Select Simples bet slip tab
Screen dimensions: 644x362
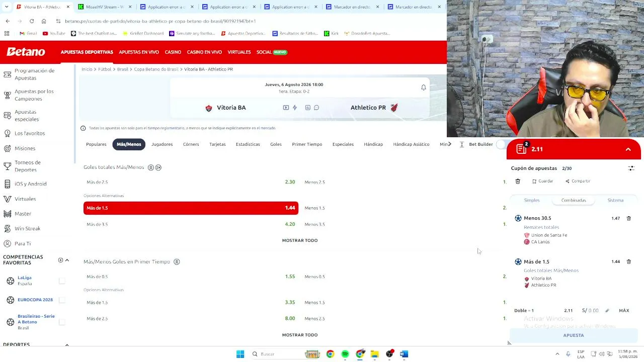[532, 200]
